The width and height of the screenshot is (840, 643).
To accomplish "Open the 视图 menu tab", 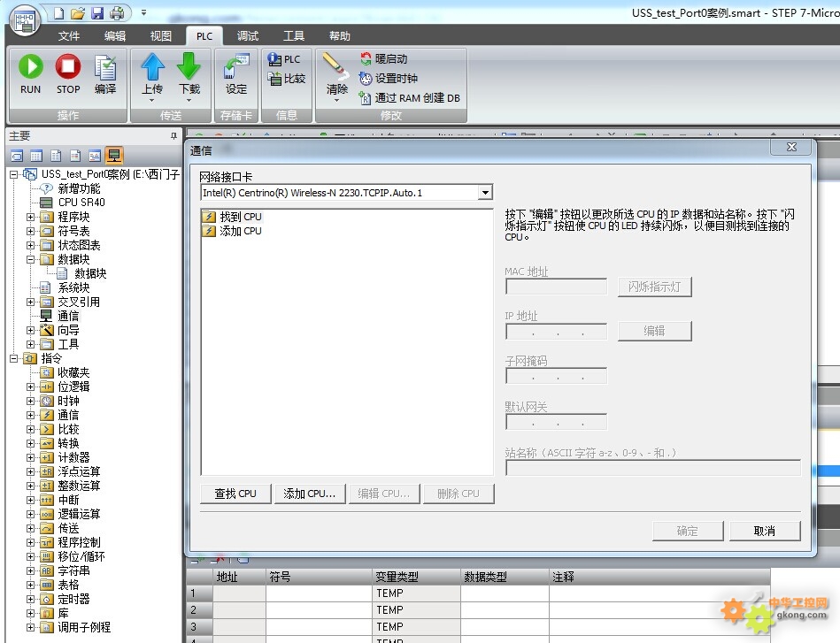I will pyautogui.click(x=161, y=36).
